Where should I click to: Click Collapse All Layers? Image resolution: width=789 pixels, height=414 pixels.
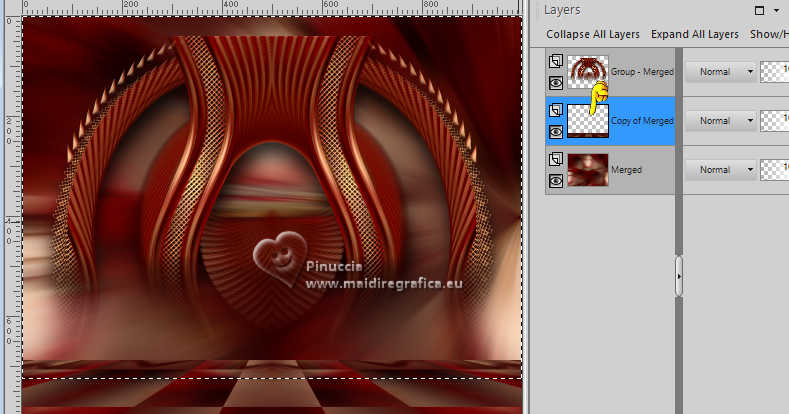593,34
